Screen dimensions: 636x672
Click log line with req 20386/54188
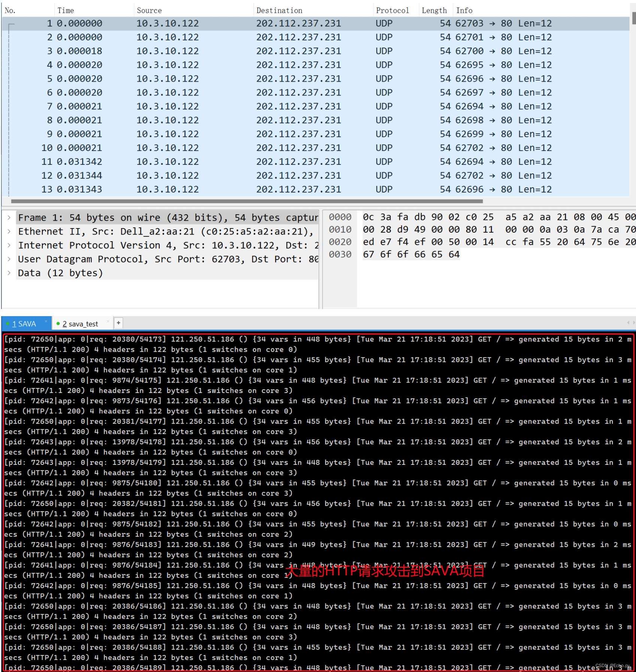coord(318,653)
